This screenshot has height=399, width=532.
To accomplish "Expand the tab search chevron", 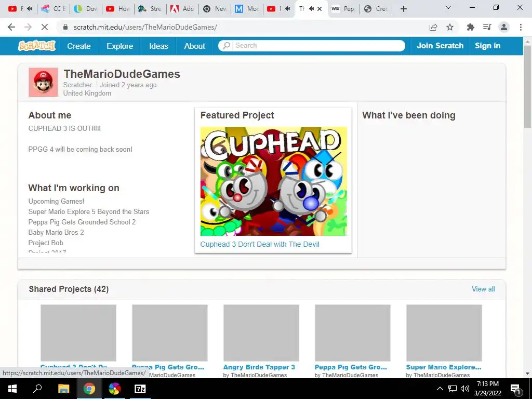I will [x=448, y=7].
